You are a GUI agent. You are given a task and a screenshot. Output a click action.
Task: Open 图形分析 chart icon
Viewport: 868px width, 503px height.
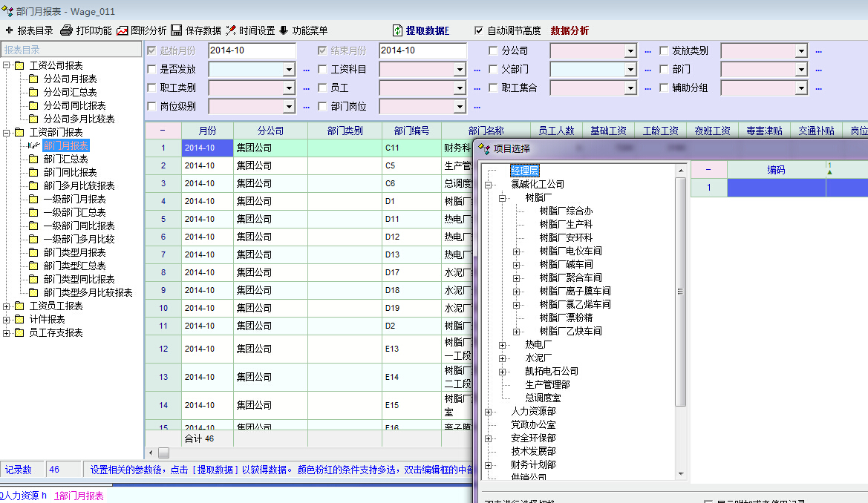(123, 30)
